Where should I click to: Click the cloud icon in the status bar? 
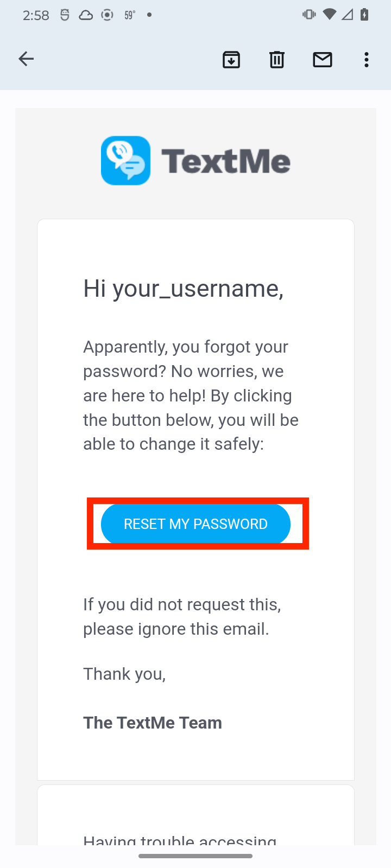(x=86, y=15)
